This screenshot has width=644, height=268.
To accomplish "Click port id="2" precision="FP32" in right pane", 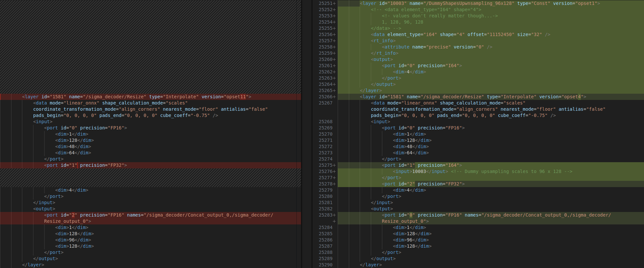I will [423, 184].
